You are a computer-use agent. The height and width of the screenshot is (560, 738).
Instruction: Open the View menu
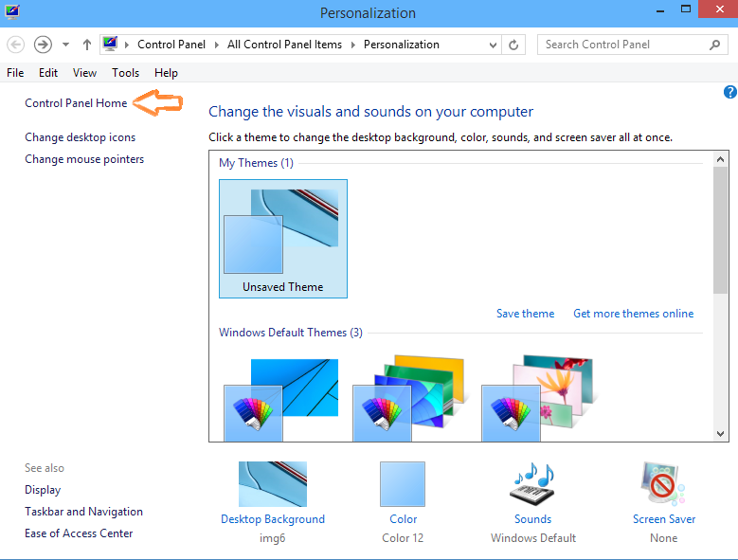click(x=84, y=73)
